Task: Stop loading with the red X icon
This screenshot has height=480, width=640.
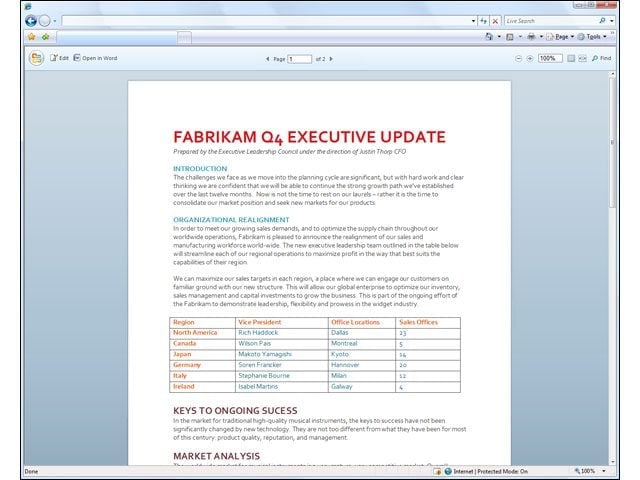Action: tap(495, 21)
